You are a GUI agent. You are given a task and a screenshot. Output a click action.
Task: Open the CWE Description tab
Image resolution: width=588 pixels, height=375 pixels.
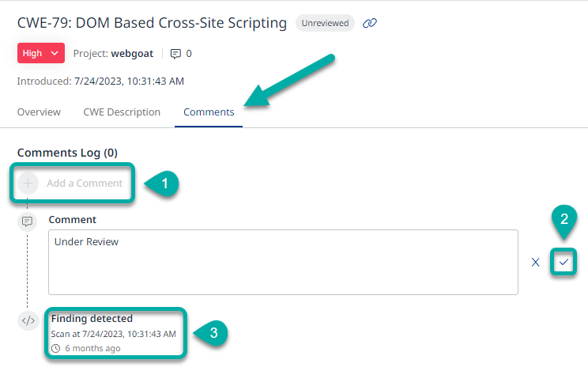(x=122, y=112)
